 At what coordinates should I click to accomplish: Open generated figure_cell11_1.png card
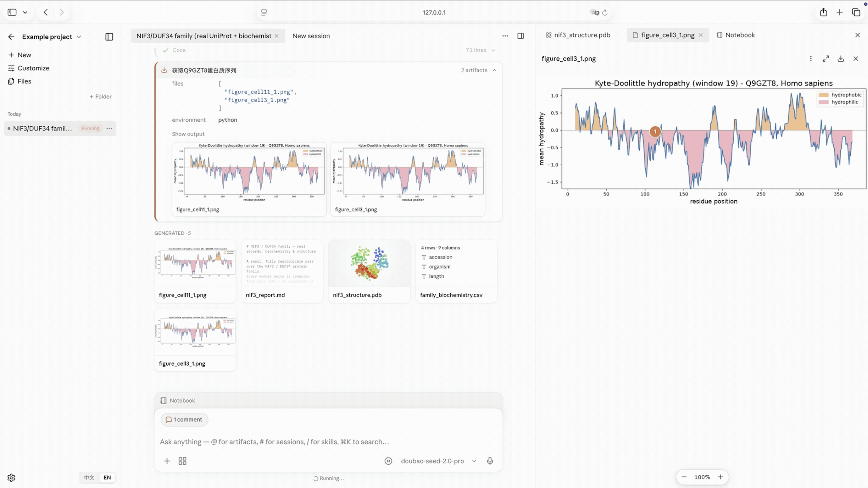pos(195,271)
